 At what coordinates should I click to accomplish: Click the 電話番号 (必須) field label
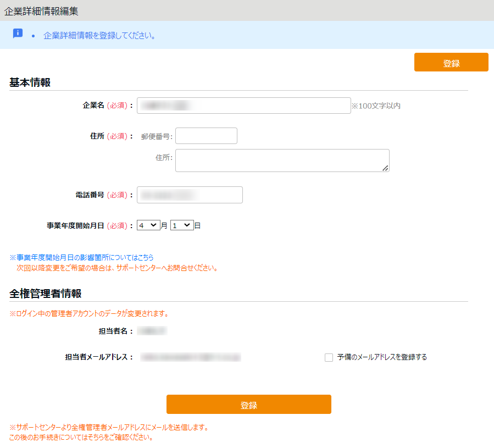pyautogui.click(x=104, y=195)
